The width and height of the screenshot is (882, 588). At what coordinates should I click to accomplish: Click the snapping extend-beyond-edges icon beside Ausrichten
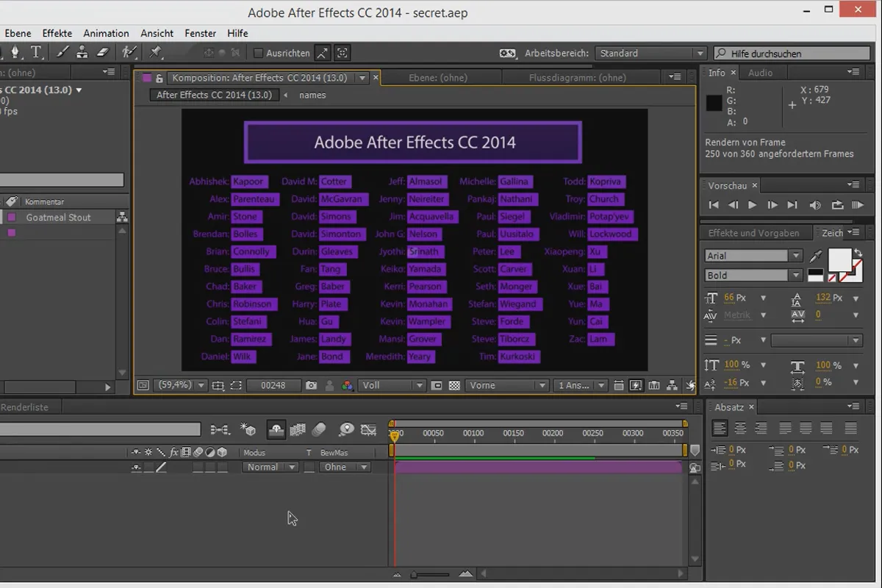click(x=323, y=53)
